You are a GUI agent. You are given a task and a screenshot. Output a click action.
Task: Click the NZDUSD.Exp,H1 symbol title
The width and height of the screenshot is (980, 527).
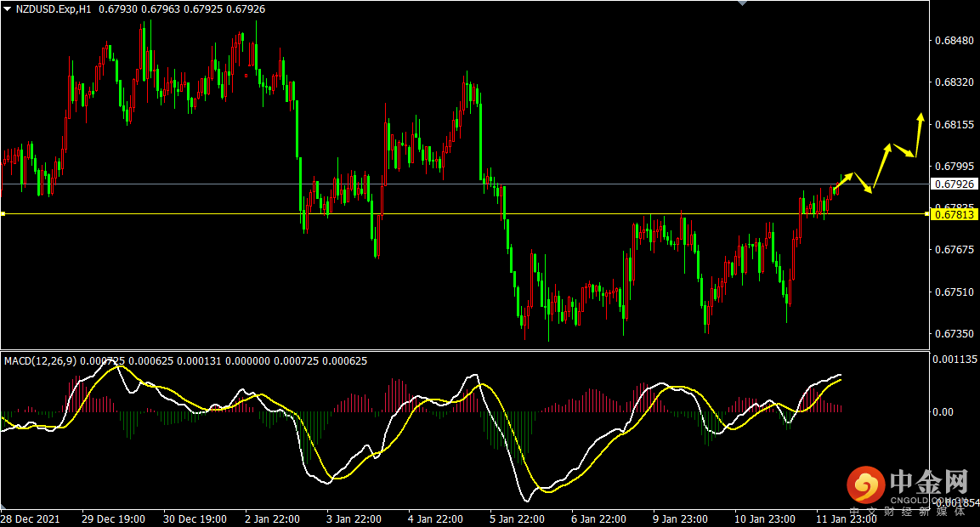pyautogui.click(x=53, y=8)
